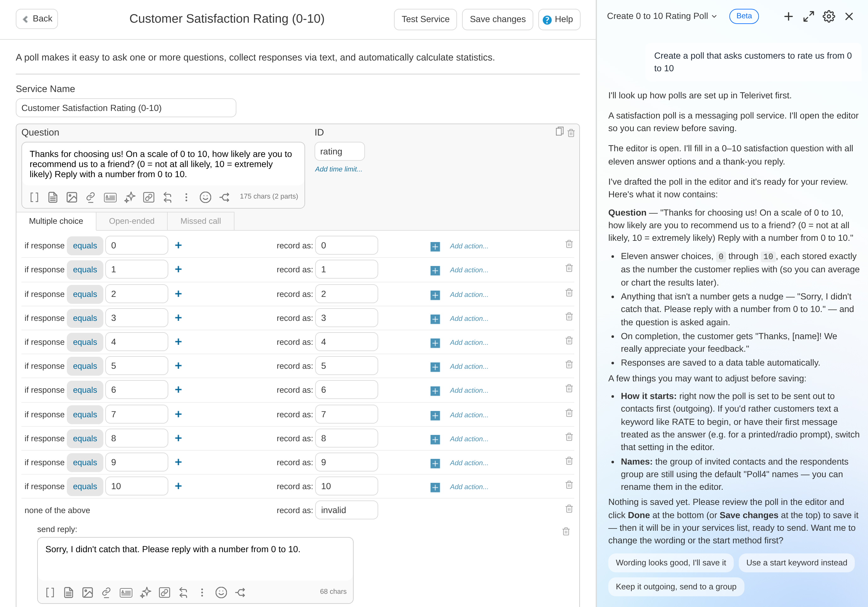Viewport: 868px width, 607px height.
Task: Remove the send reply action with trash icon
Action: 566,531
